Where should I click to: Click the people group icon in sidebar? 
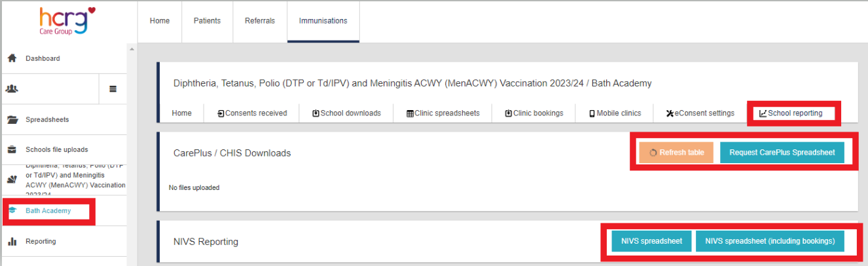tap(12, 88)
